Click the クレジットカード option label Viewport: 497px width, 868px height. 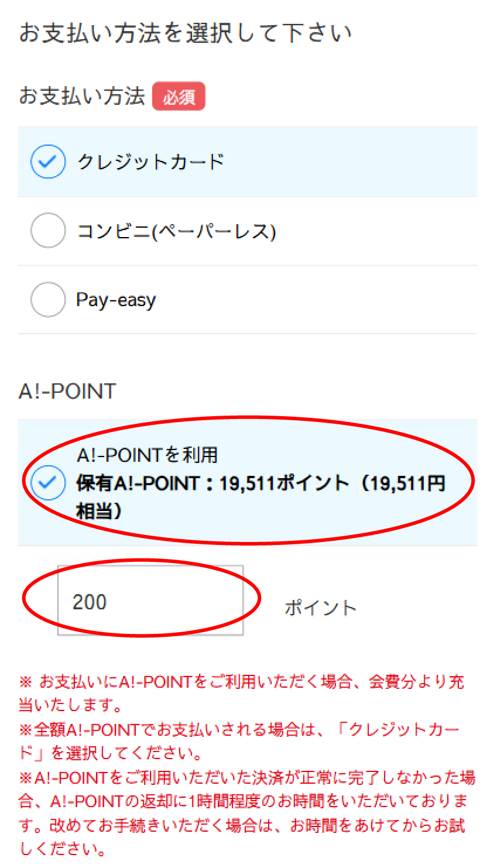(151, 162)
